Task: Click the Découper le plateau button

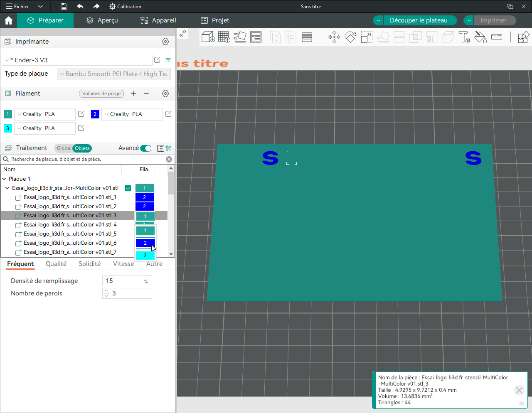Action: point(419,20)
